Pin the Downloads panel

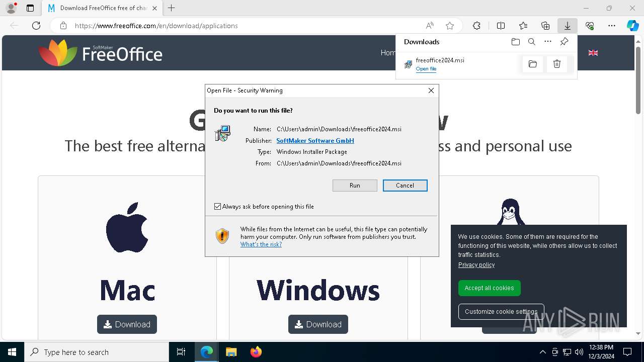(x=564, y=42)
